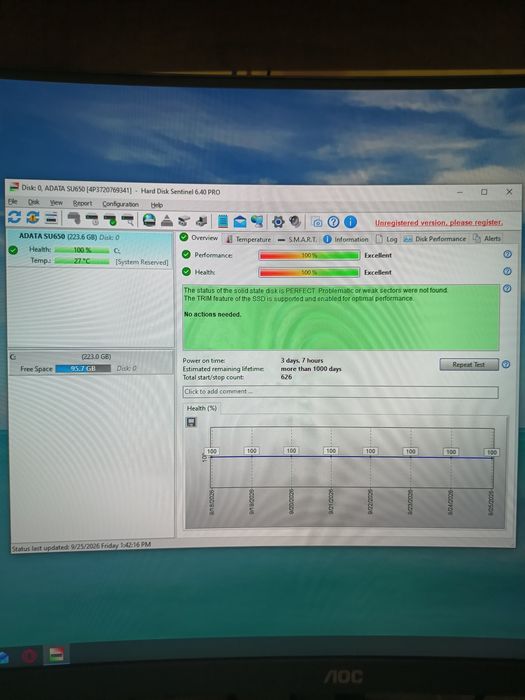The height and width of the screenshot is (700, 525).
Task: Click the orange-blue clear and refresh icon
Action: click(x=33, y=218)
